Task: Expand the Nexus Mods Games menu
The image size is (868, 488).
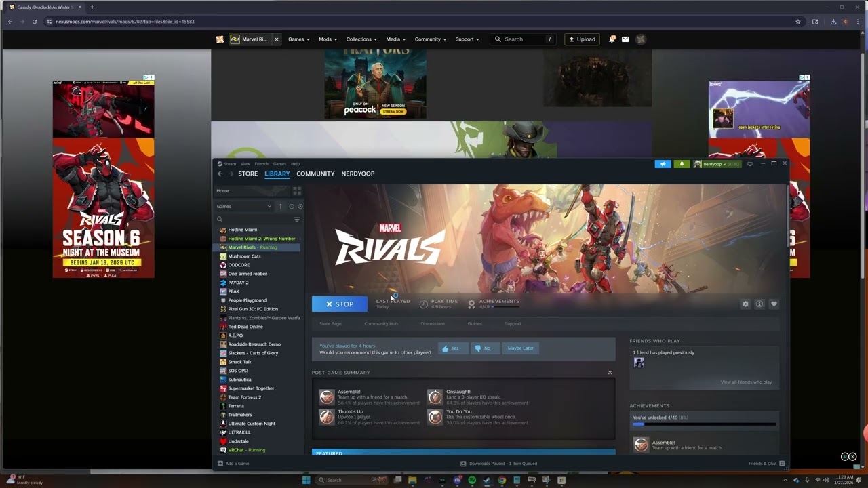Action: pos(298,39)
